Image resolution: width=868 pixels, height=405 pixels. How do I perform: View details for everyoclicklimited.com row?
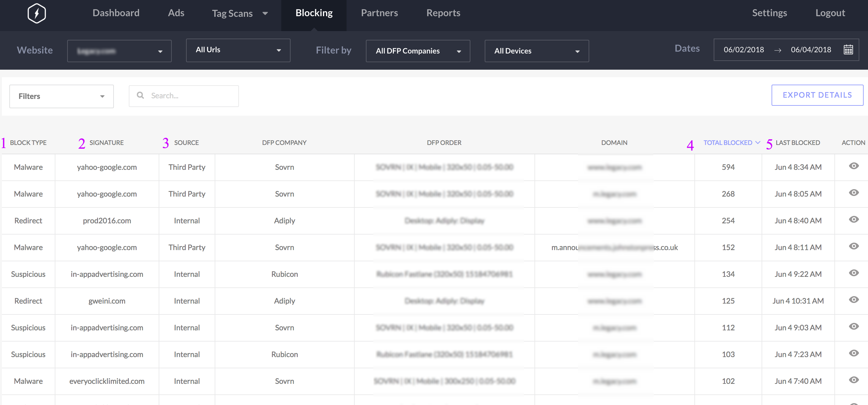[x=853, y=380]
